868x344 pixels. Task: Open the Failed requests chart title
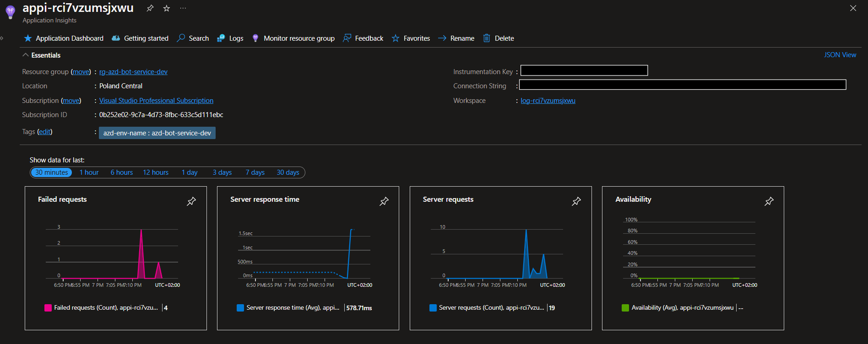coord(62,199)
